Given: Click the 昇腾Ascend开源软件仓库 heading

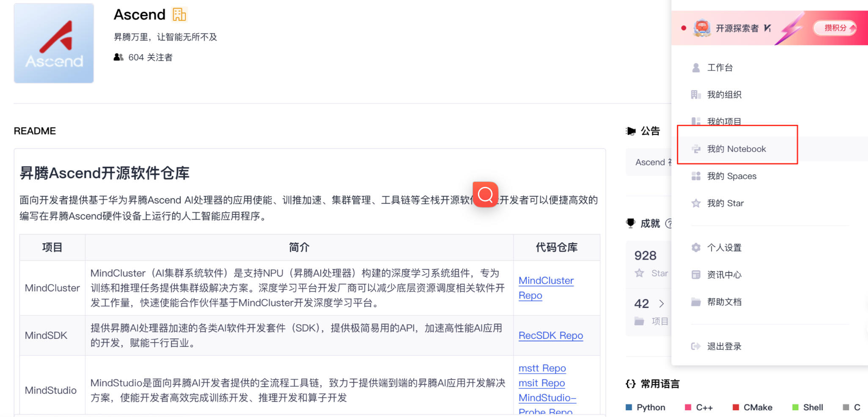Looking at the screenshot, I should point(104,173).
